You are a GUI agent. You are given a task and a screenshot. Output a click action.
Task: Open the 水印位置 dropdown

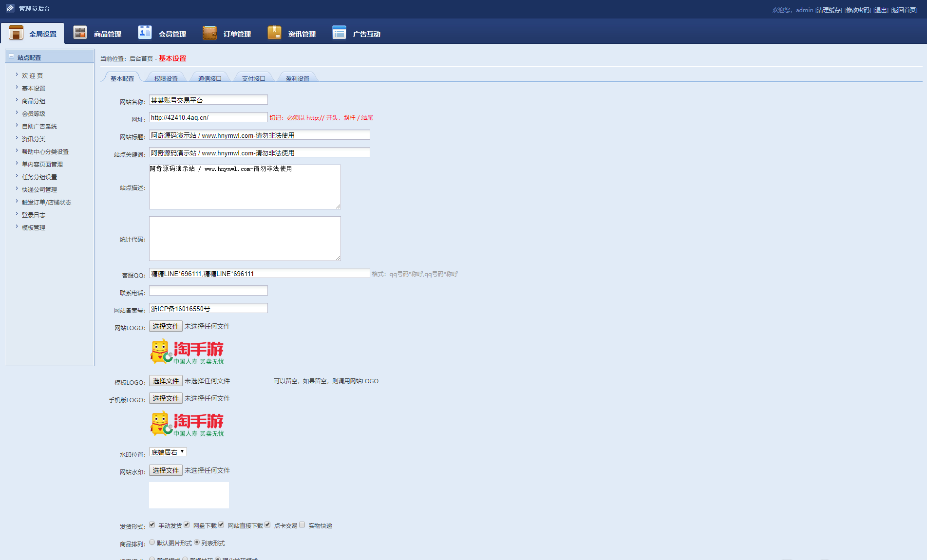168,452
